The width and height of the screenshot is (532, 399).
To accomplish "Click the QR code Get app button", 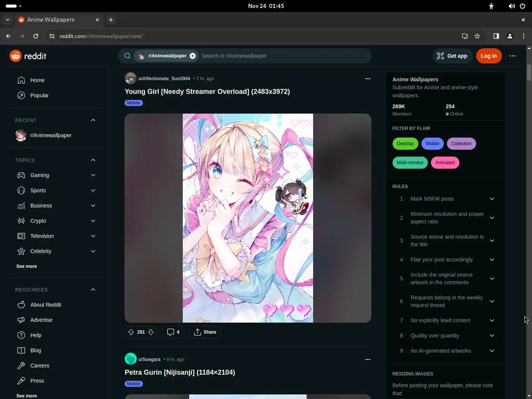I will point(452,56).
